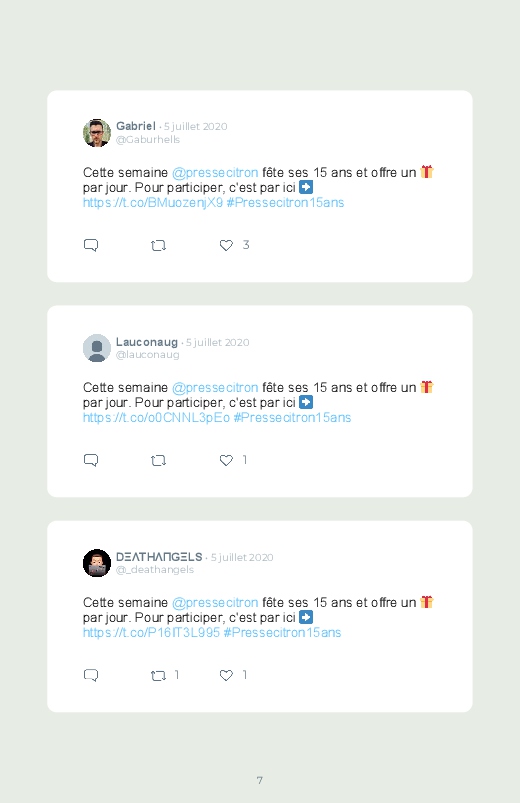
Task: Click @pressecitron mention in Gabriel's tweet
Action: (x=215, y=173)
